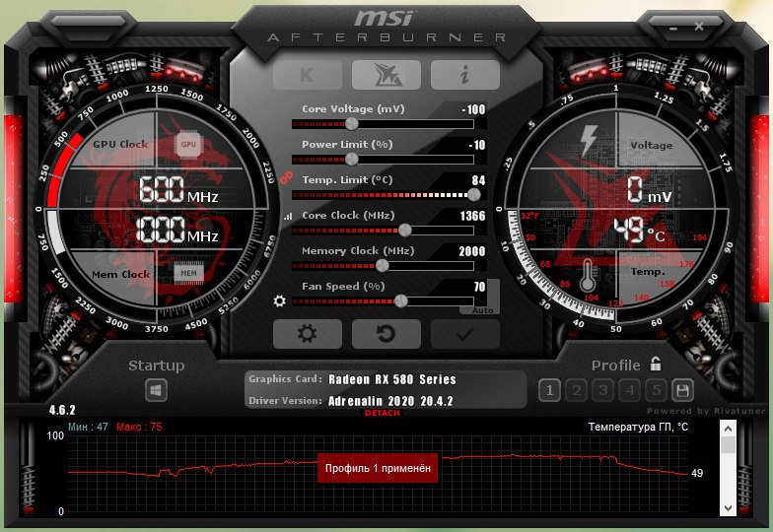Viewport: 773px width, 532px height.
Task: Click the Core Voltage slider handle
Action: (351, 124)
